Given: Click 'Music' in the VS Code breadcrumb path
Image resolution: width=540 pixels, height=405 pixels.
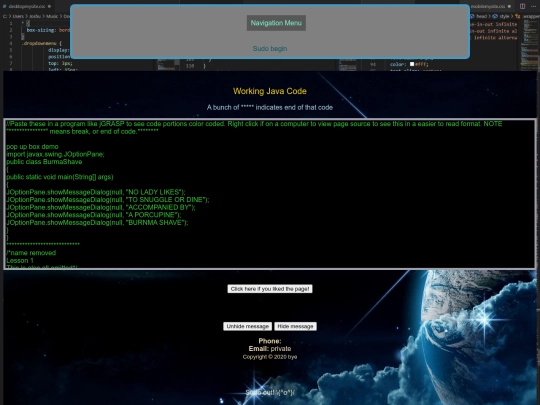Looking at the screenshot, I should click(x=52, y=16).
